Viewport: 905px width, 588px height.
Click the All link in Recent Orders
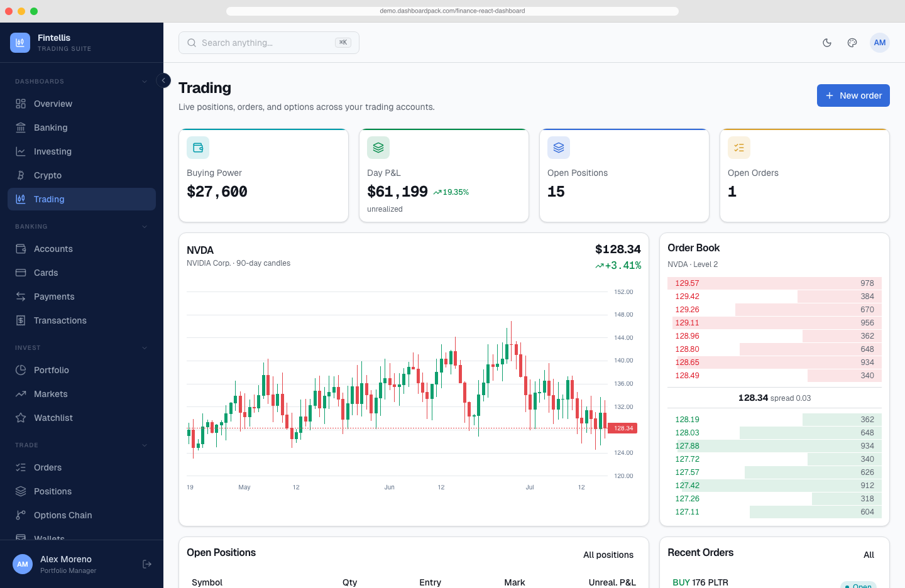click(x=869, y=555)
